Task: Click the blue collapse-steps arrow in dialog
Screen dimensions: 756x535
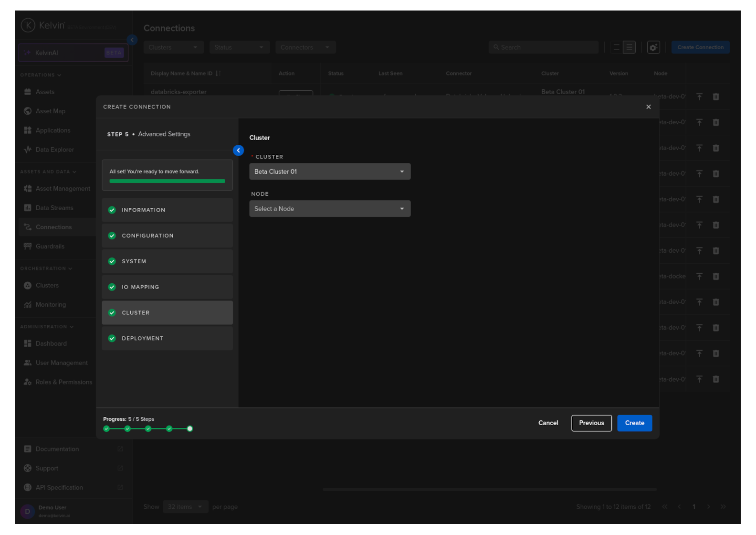Action: tap(238, 150)
